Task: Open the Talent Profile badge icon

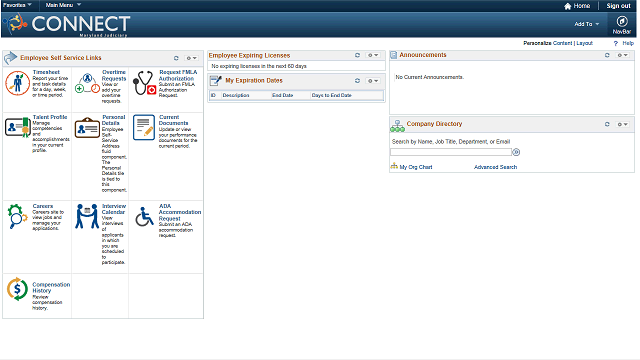Action: click(18, 127)
